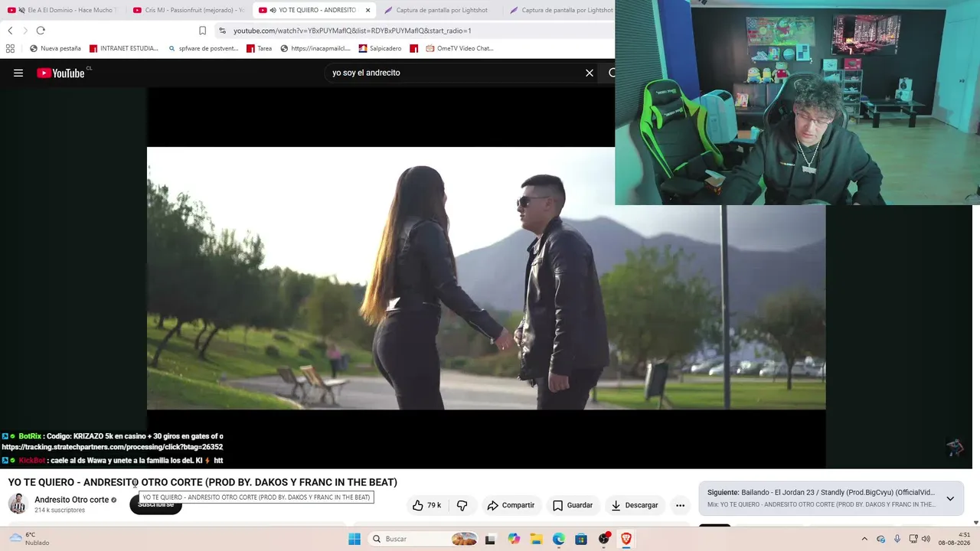The height and width of the screenshot is (551, 980).
Task: Open site settings icon beside the URL
Action: [x=222, y=31]
